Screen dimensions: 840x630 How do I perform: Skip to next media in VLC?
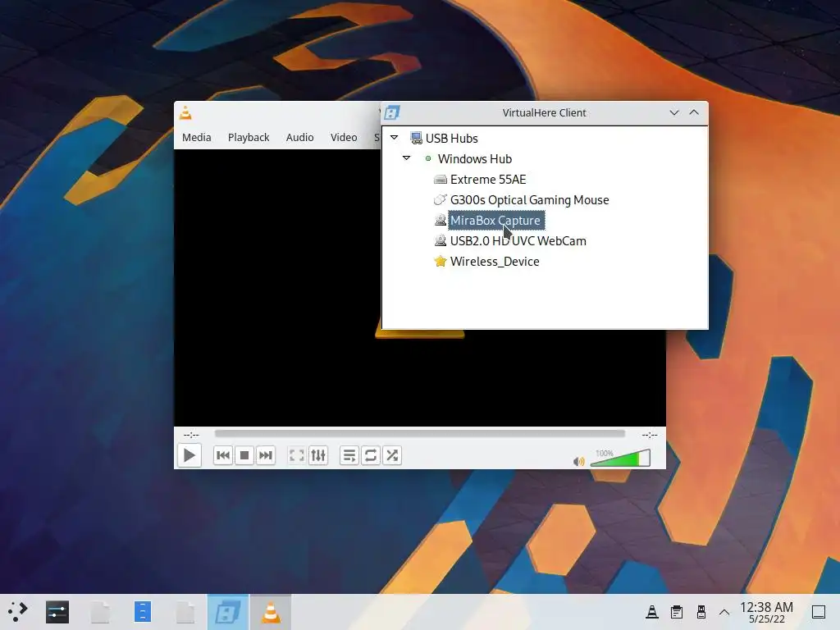tap(266, 455)
